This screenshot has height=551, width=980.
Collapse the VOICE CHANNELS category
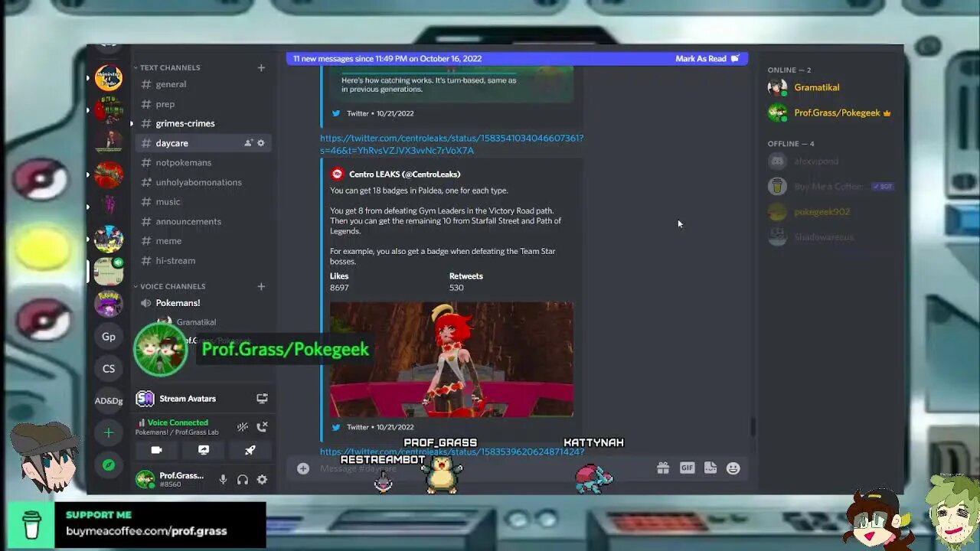pyautogui.click(x=169, y=286)
